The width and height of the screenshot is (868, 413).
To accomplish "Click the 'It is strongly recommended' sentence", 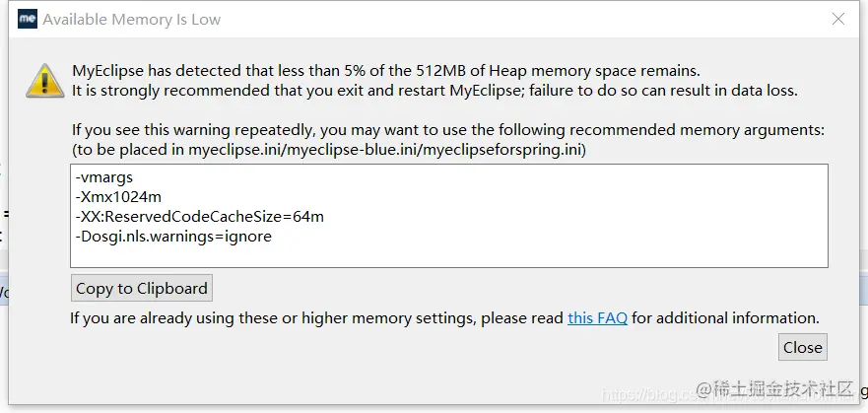I will (434, 91).
